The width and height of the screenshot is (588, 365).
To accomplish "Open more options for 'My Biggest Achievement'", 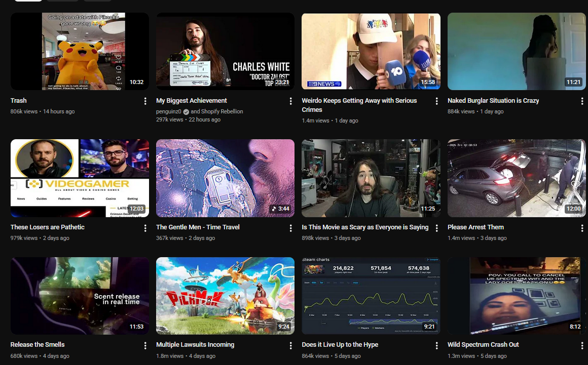I will point(290,101).
